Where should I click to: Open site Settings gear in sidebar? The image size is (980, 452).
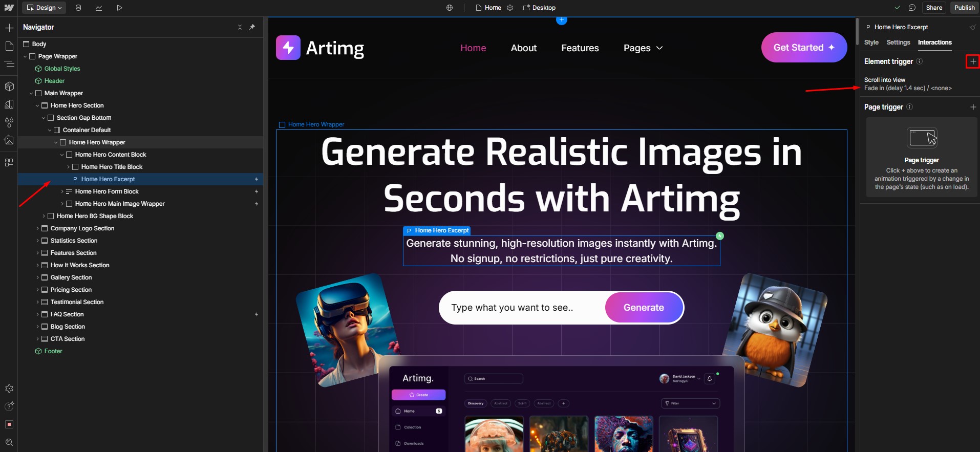9,389
